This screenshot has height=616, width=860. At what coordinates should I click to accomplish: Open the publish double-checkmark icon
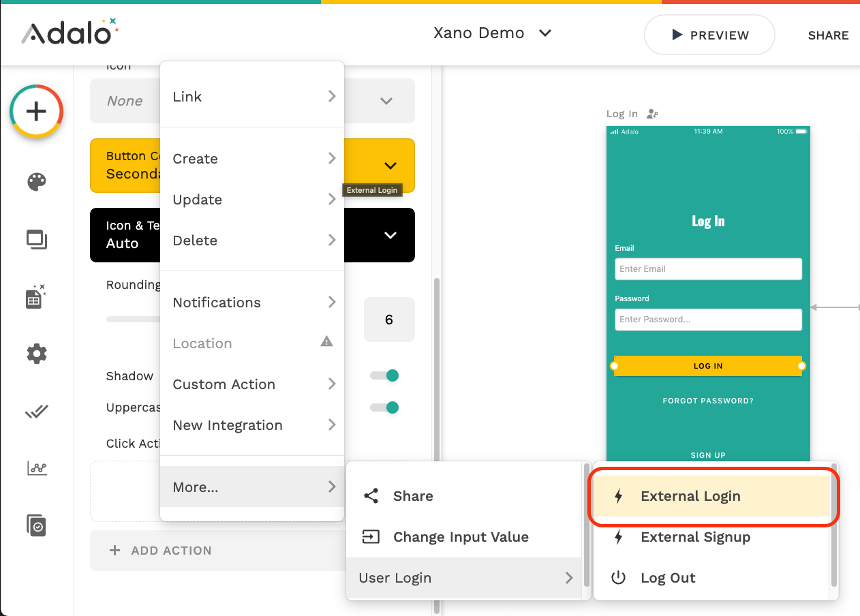coord(37,412)
